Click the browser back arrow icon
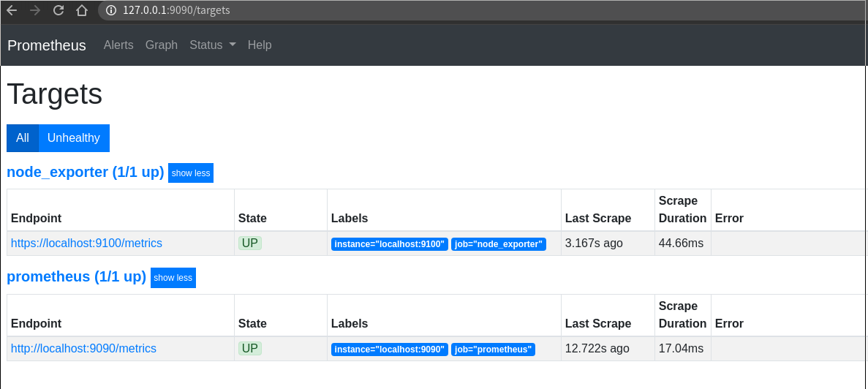This screenshot has width=868, height=389. (12, 10)
